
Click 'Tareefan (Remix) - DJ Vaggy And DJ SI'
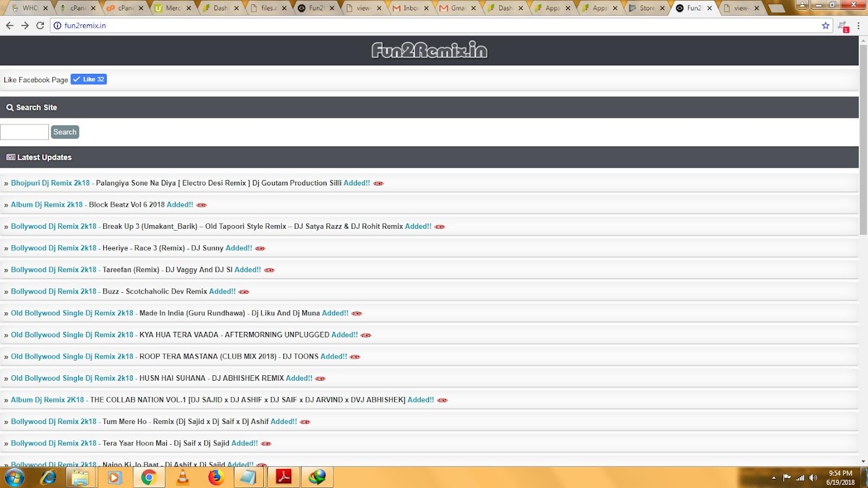[167, 270]
